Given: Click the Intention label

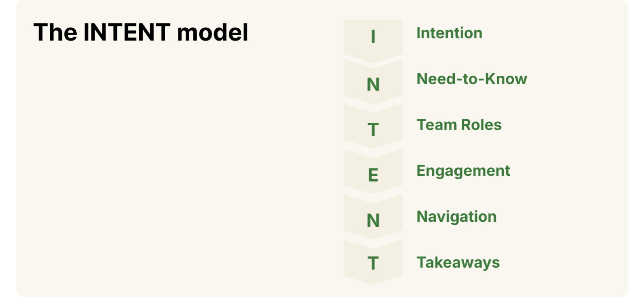Looking at the screenshot, I should coord(449,33).
